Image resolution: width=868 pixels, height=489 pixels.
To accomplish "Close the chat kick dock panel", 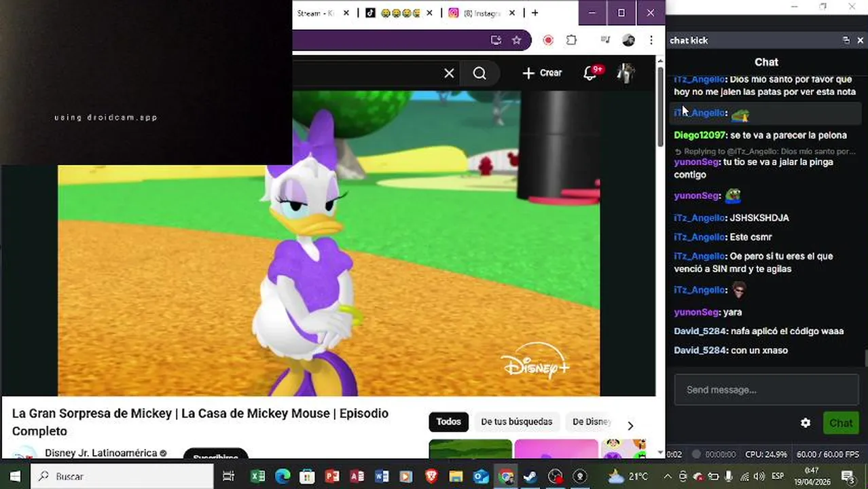I will coord(860,40).
